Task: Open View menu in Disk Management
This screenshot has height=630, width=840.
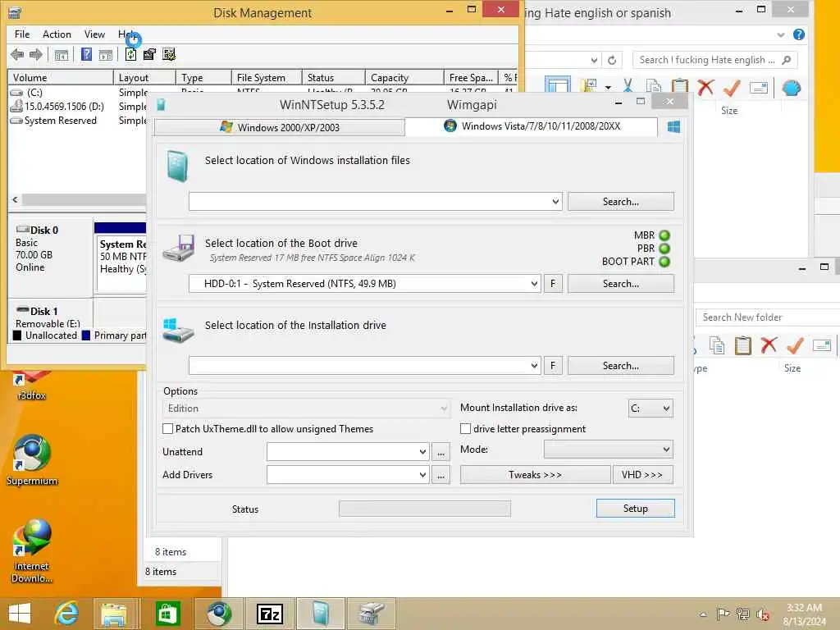Action: [94, 34]
